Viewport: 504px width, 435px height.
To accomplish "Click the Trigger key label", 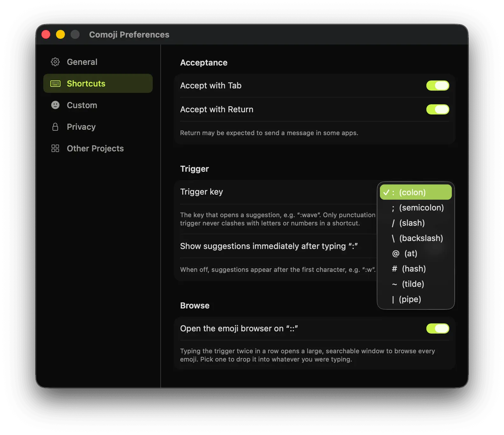I will [x=201, y=192].
